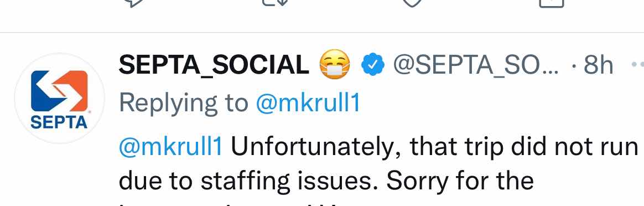Viewport: 644px width, 206px height.
Task: Open the more options dots beside 8h
Action: click(x=637, y=65)
